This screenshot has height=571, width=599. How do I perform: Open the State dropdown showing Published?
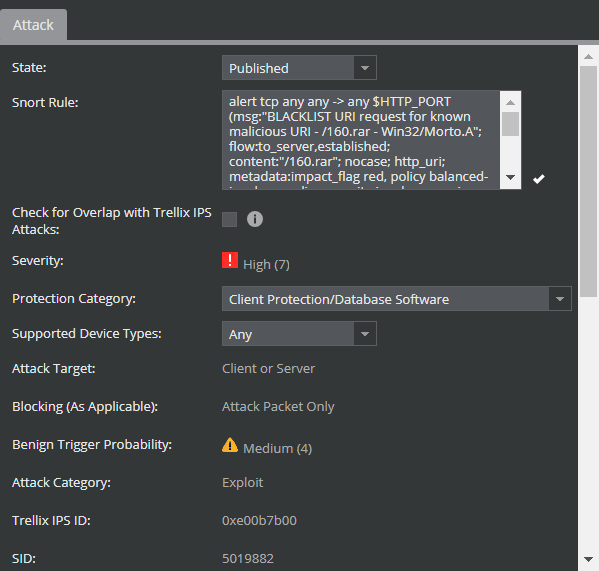click(299, 68)
